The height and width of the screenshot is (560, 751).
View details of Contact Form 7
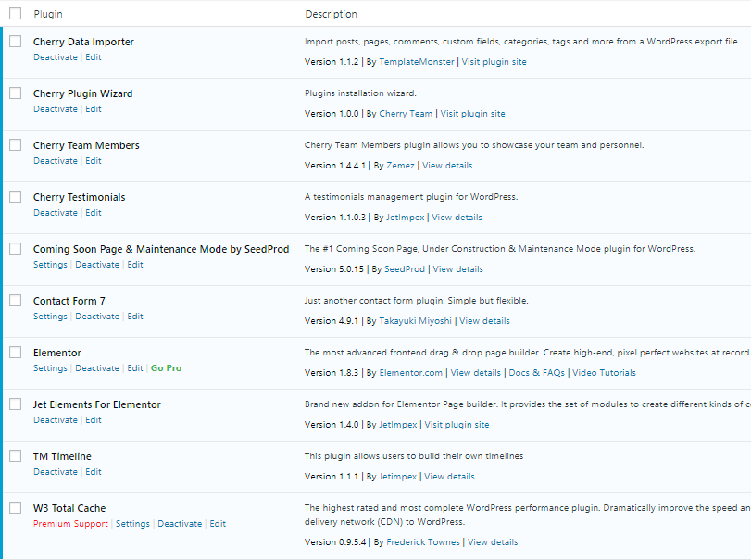[x=484, y=321]
